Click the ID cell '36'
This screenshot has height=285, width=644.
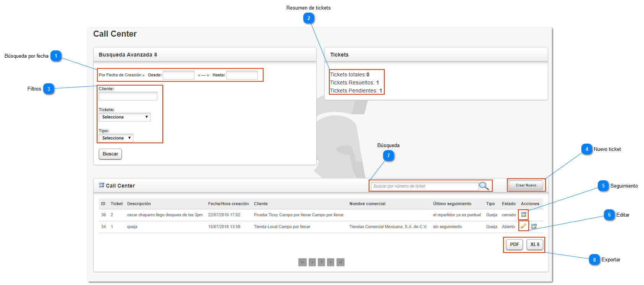tap(104, 215)
